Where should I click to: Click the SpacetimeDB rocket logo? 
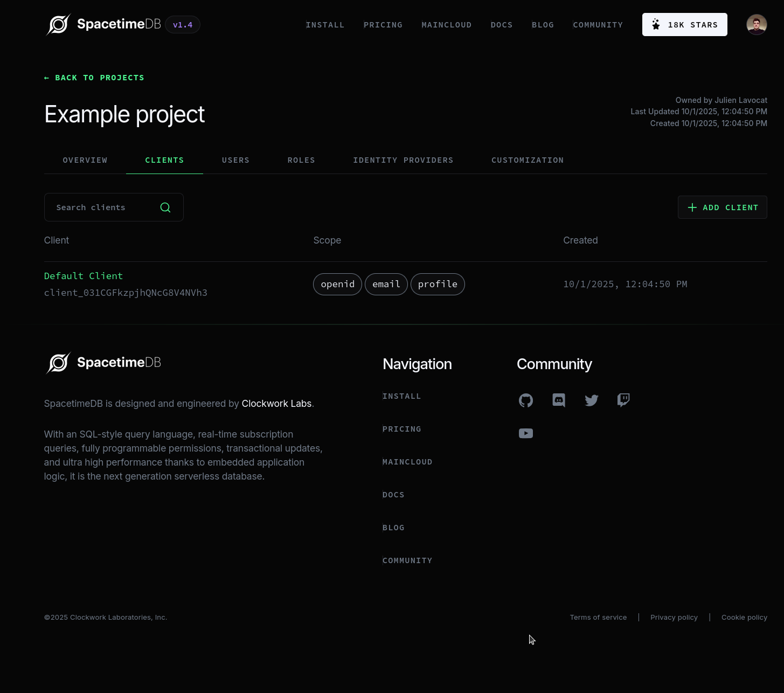[59, 24]
